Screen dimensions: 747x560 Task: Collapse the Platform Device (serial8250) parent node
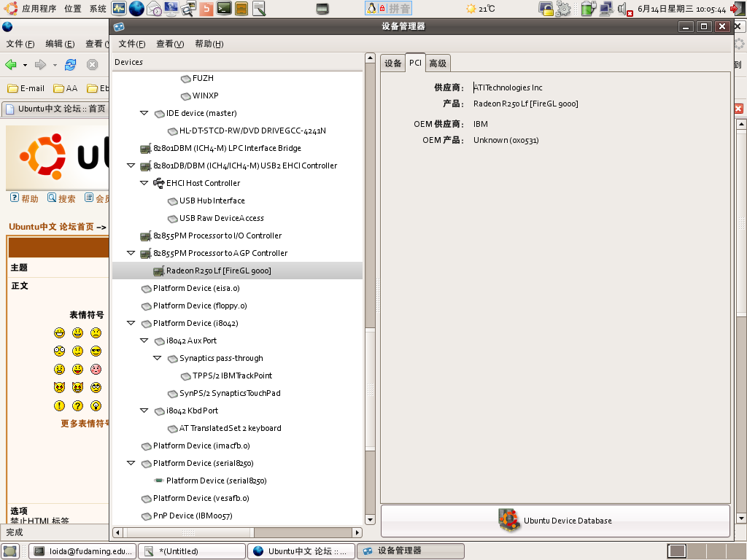(x=131, y=463)
